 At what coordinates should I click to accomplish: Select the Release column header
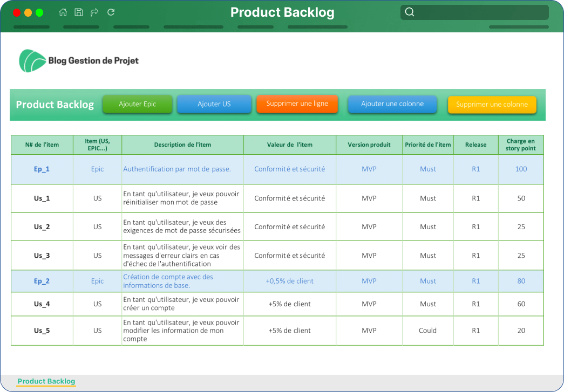pos(476,145)
